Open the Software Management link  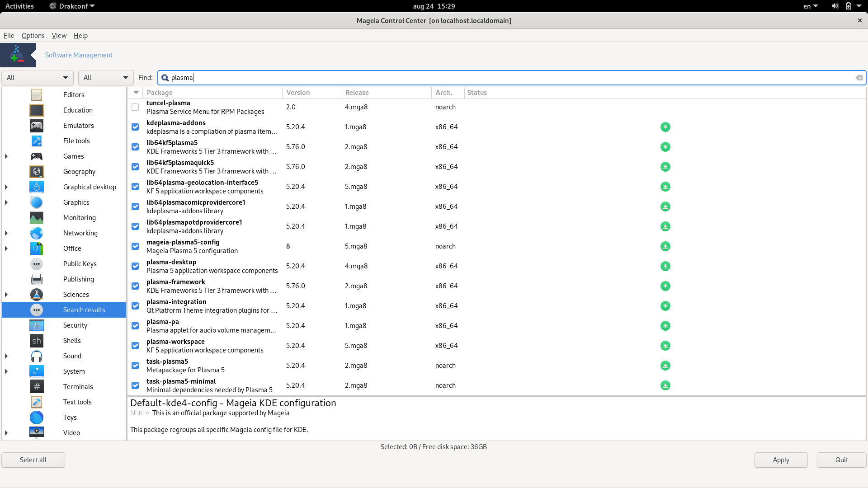(79, 55)
